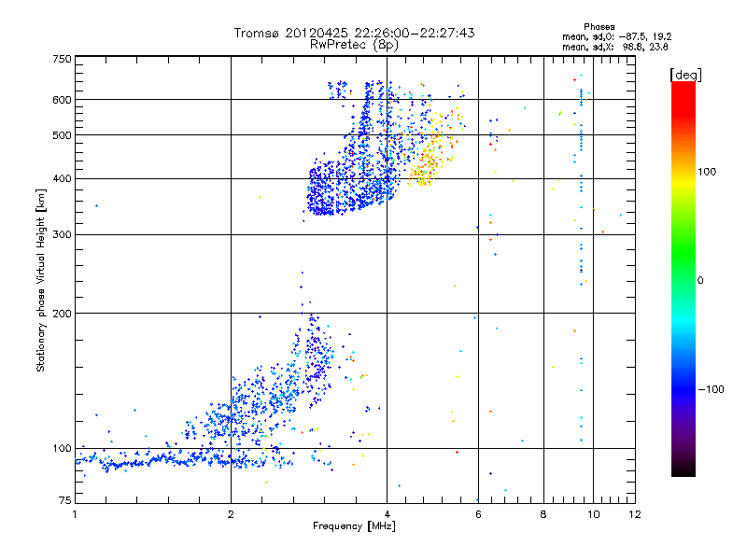The width and height of the screenshot is (747, 560).
Task: Click the colorbar tick label -100
Action: [711, 389]
